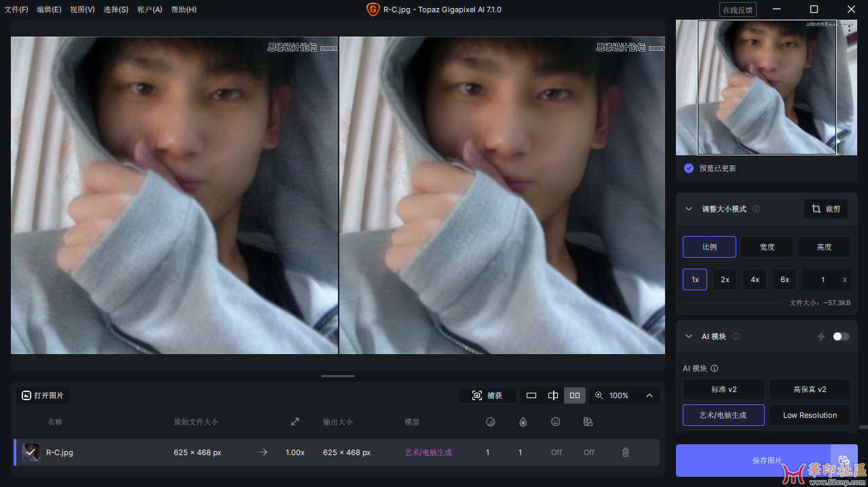868x487 pixels.
Task: Open the 选择(S) menu
Action: pos(116,9)
